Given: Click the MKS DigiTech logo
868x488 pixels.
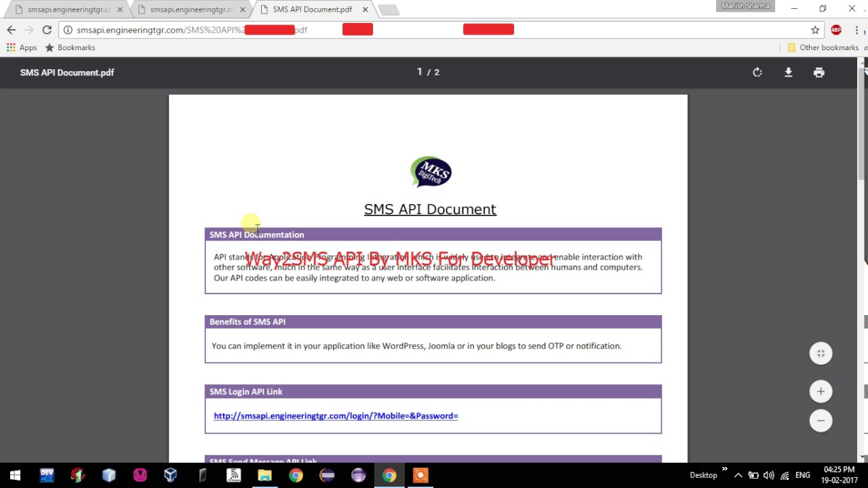Looking at the screenshot, I should pos(431,172).
